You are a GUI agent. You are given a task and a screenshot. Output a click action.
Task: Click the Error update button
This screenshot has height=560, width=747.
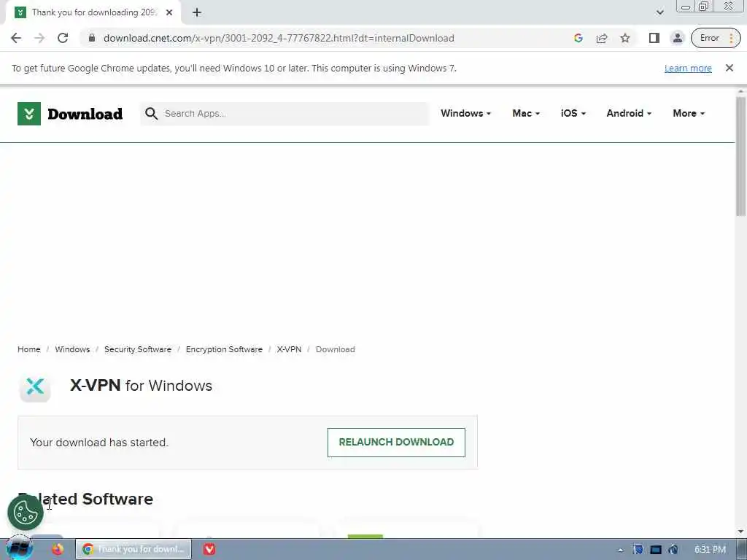coord(716,38)
